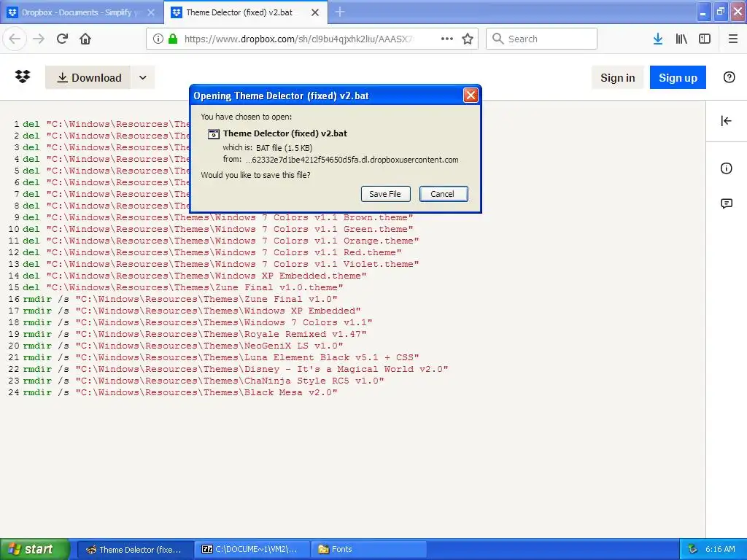This screenshot has width=747, height=560.
Task: Go to the Firefox home page
Action: [85, 39]
